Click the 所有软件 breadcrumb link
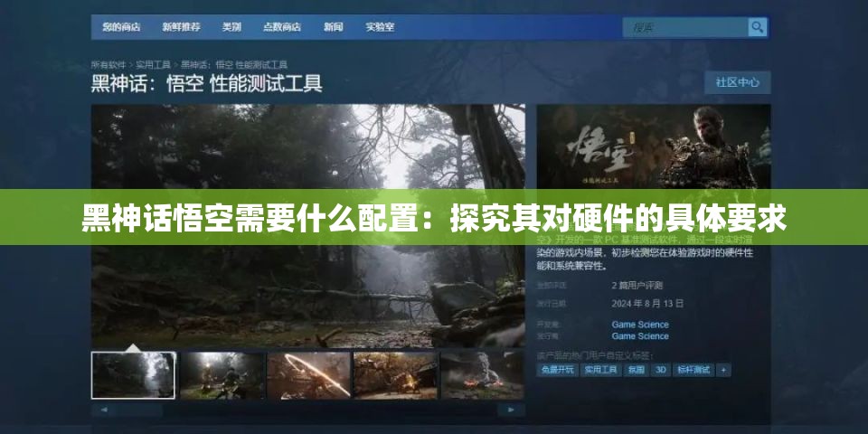Screen dimensions: 868x434 click(108, 65)
